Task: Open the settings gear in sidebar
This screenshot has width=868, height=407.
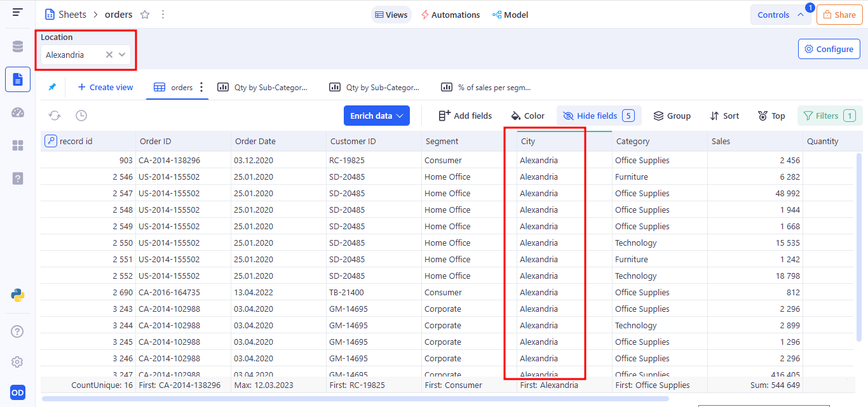Action: 17,362
